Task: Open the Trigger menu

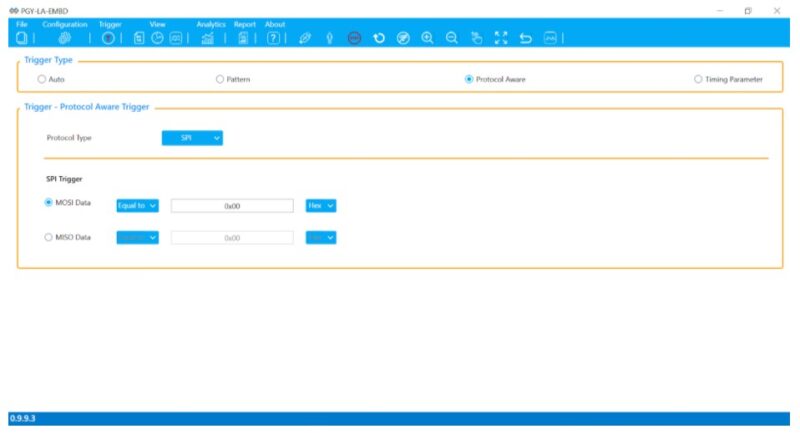Action: click(x=109, y=24)
